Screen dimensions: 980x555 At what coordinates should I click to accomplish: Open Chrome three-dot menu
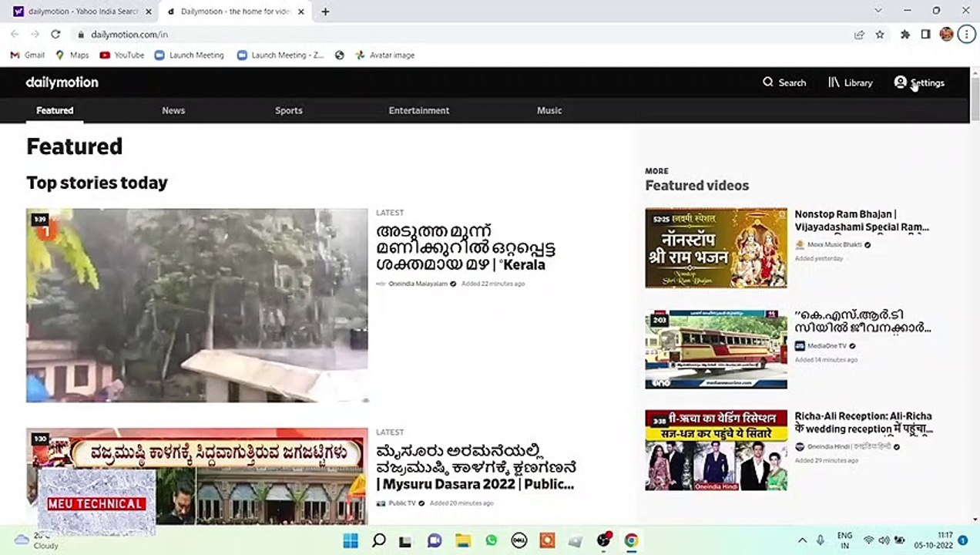(x=966, y=35)
